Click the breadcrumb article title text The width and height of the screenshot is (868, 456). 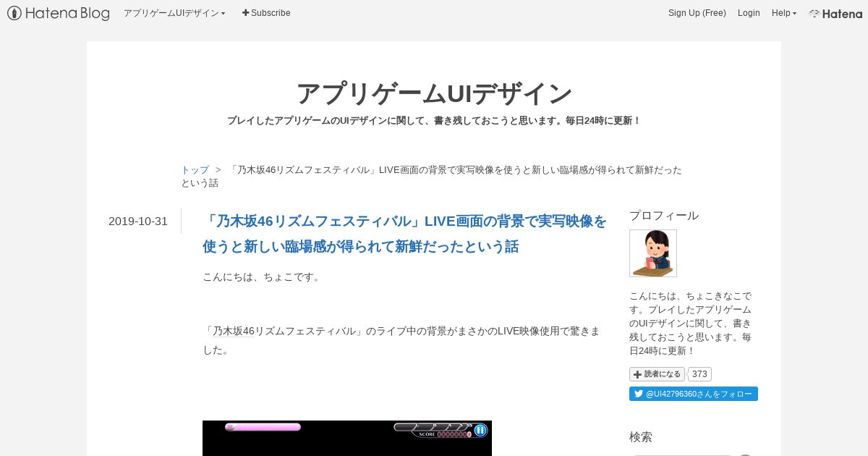click(431, 177)
